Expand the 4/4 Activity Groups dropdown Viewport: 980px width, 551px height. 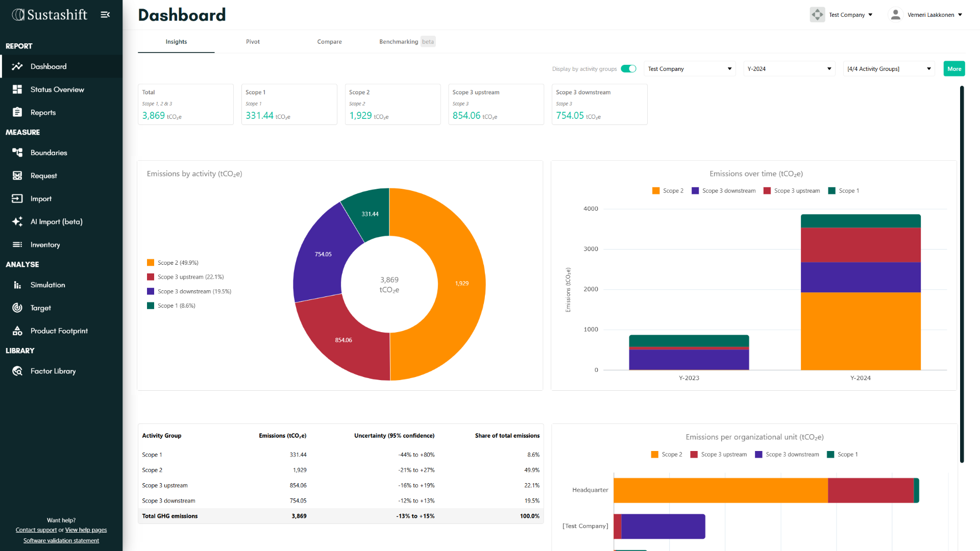point(889,69)
